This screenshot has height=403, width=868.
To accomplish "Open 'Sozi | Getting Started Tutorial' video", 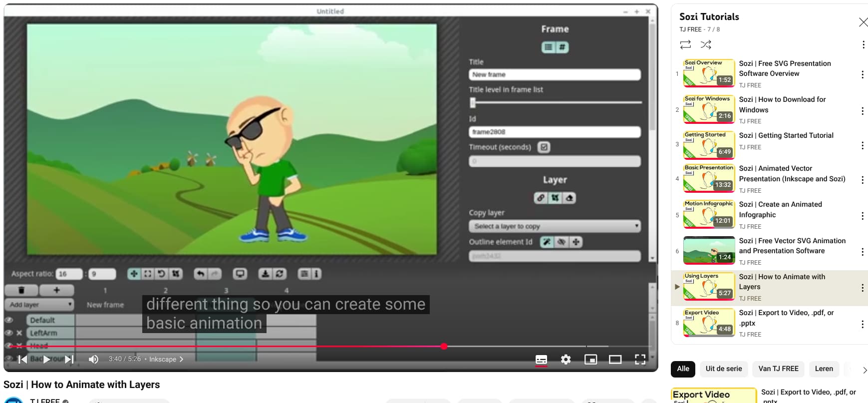I will [786, 135].
